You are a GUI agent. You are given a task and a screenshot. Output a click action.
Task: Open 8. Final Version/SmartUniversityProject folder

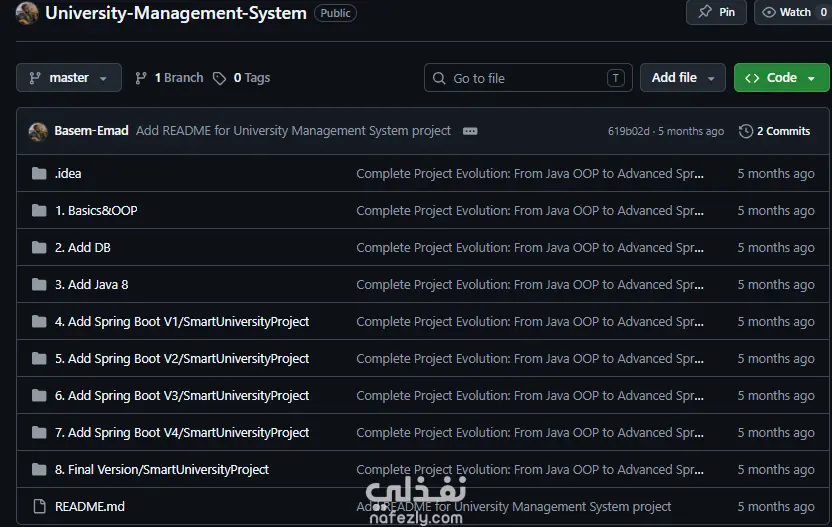(x=162, y=470)
